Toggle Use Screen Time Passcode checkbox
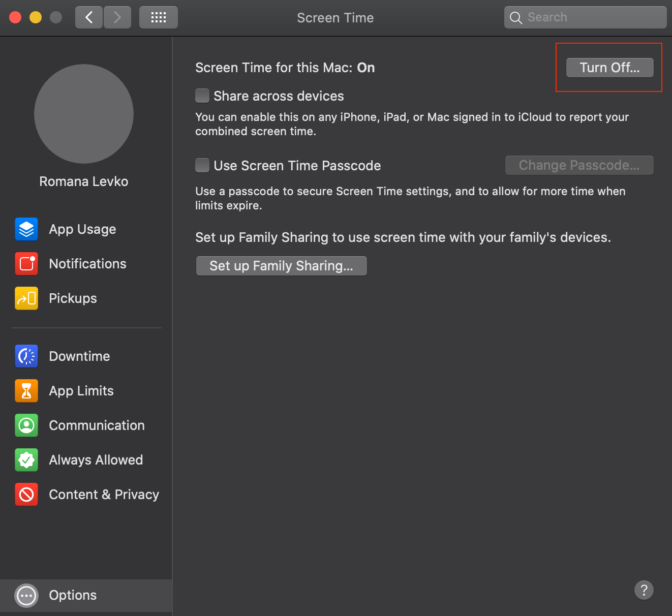This screenshot has width=672, height=616. 202,166
